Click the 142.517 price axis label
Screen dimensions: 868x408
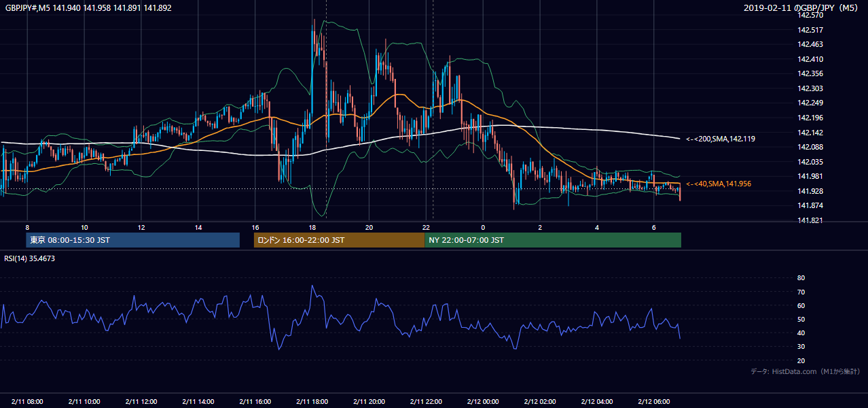pyautogui.click(x=810, y=30)
